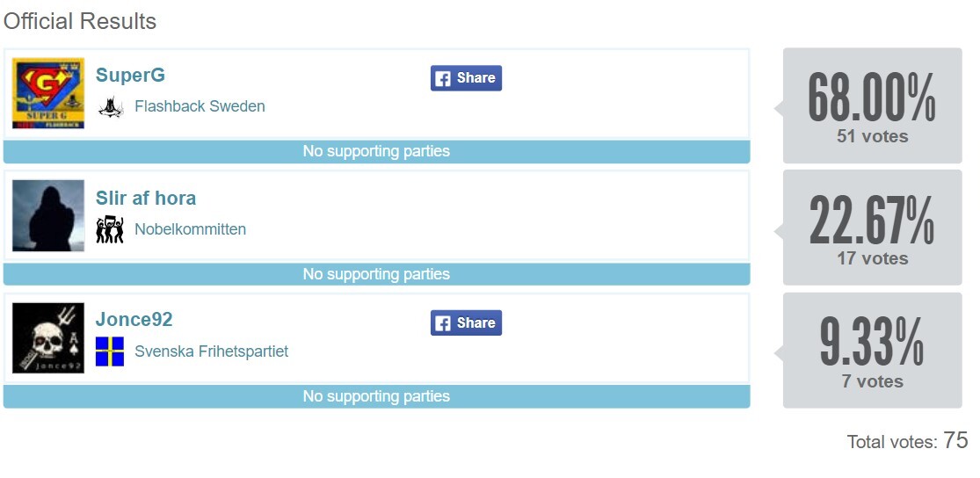
Task: Click Jonce92's skull avatar image
Action: [48, 338]
